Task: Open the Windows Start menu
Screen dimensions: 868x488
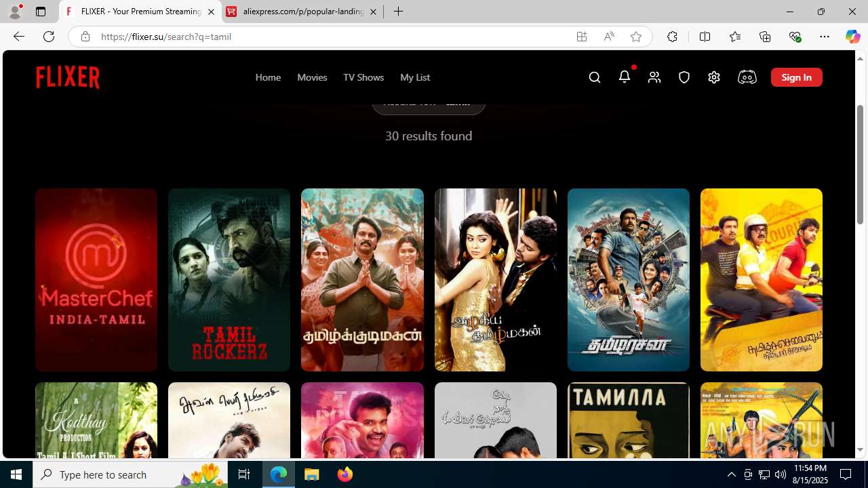Action: pyautogui.click(x=16, y=474)
